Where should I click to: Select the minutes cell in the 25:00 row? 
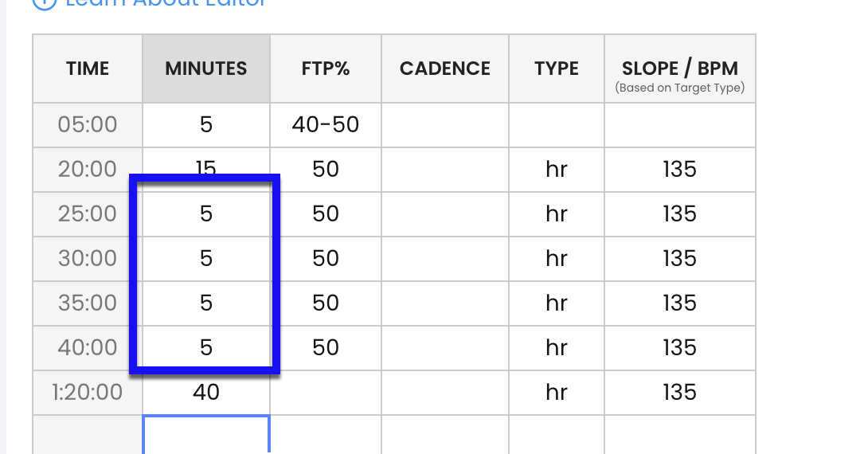[x=206, y=214]
